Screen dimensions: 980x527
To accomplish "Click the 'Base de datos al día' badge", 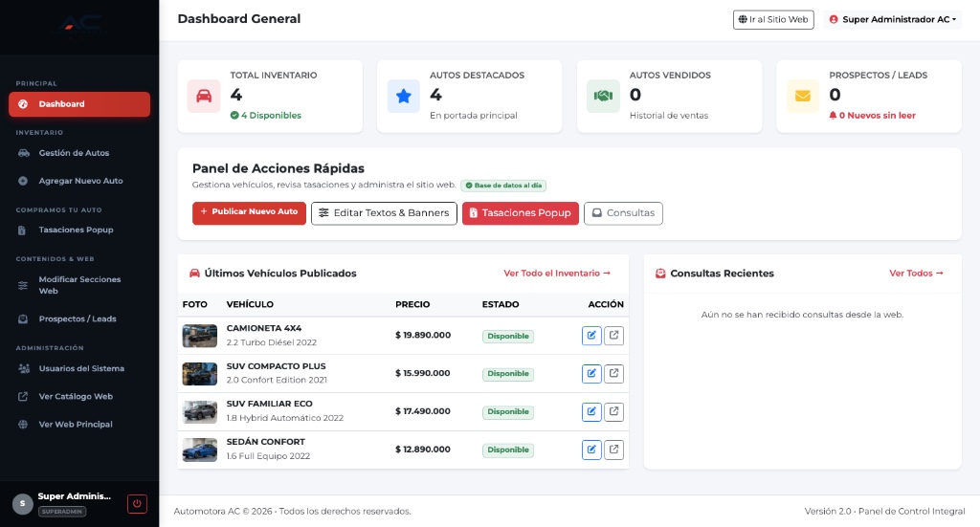I will (x=503, y=186).
